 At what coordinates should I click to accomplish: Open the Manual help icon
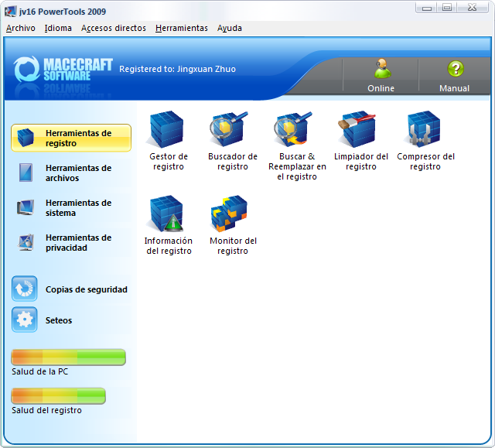coord(455,70)
